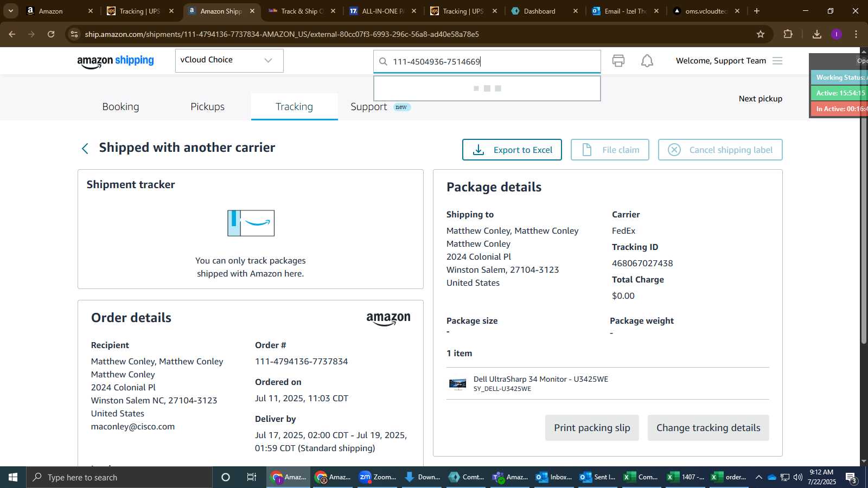
Task: Switch to the Track & Ship browser tab
Action: (x=302, y=11)
